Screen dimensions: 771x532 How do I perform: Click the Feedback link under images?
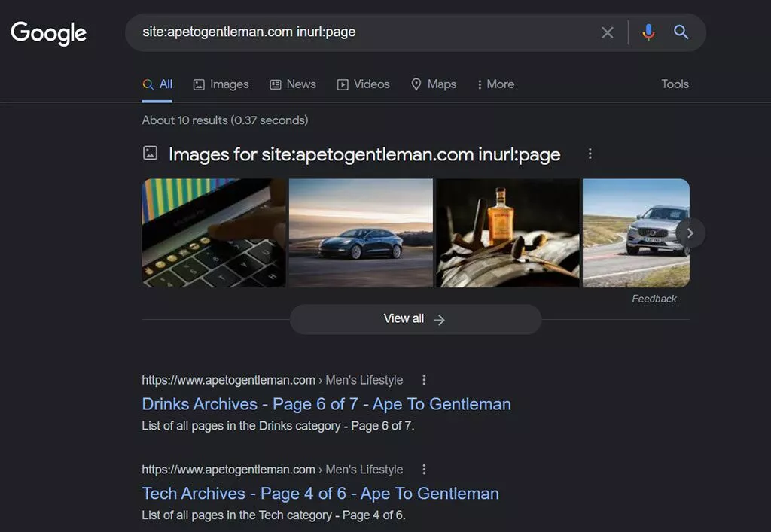click(654, 299)
